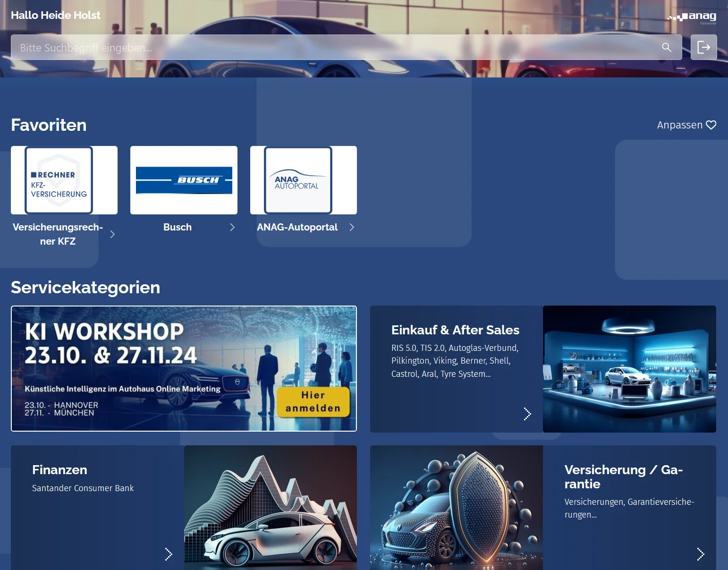This screenshot has height=570, width=728.
Task: Open the Busch logo tile
Action: [184, 180]
